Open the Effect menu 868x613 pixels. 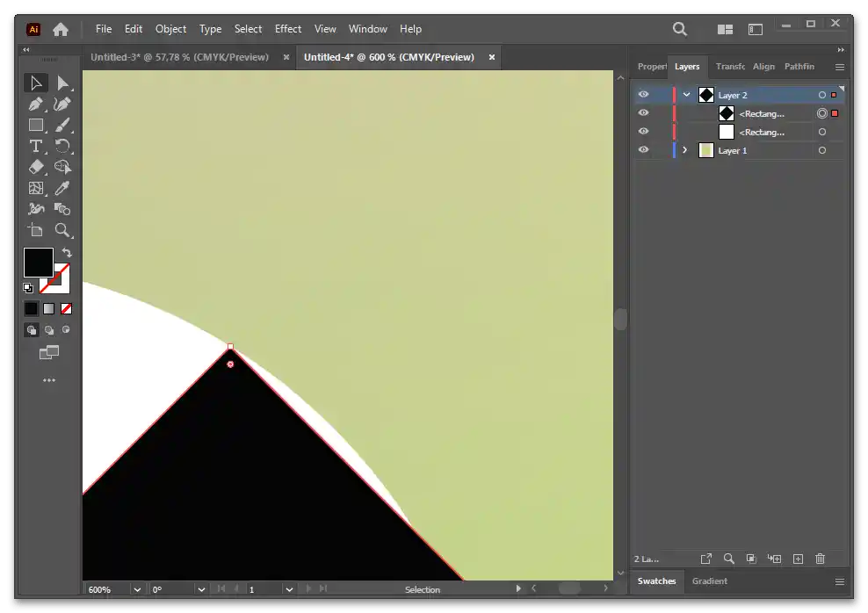(287, 29)
